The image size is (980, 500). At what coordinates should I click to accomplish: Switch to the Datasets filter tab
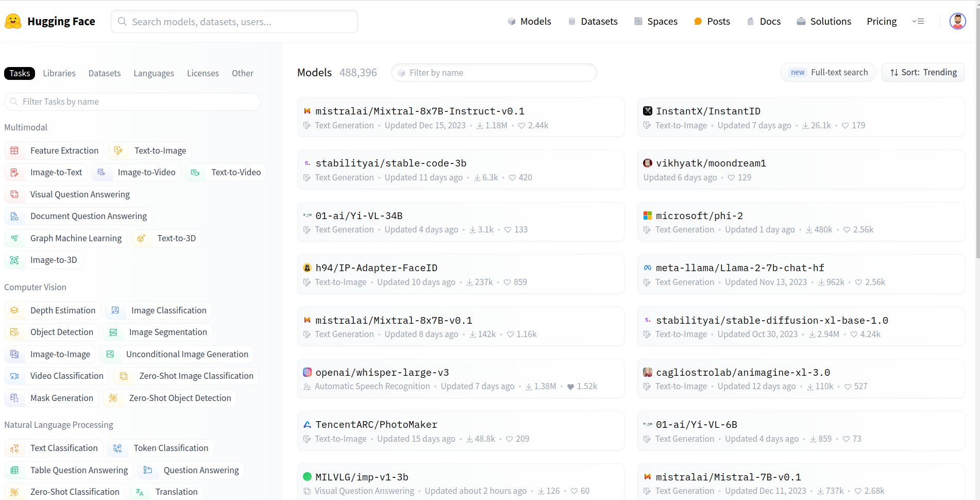point(105,73)
